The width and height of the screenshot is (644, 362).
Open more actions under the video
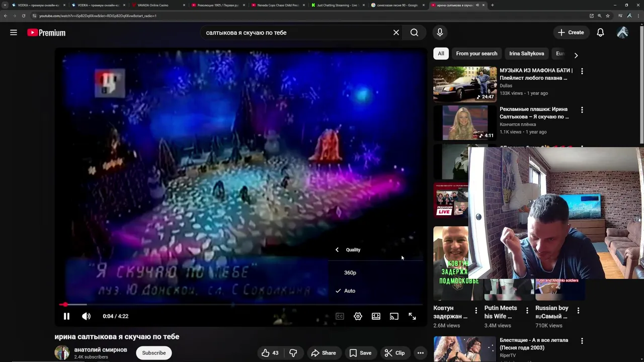(420, 353)
